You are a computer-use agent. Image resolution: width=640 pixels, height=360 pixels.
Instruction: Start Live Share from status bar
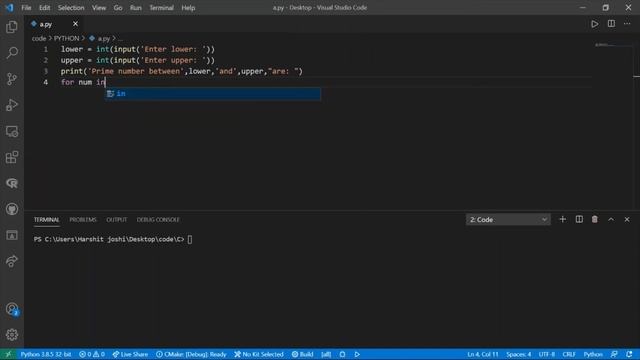pyautogui.click(x=130, y=354)
